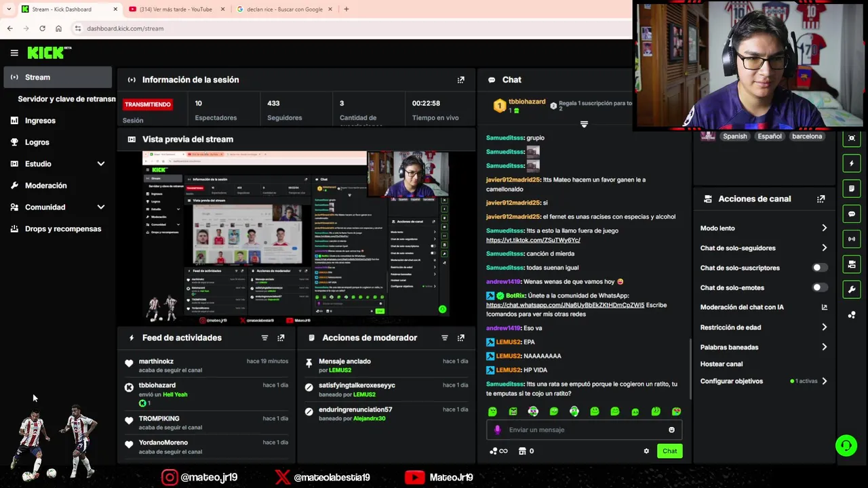The height and width of the screenshot is (488, 868).
Task: Select the headphones green emote in quick bar
Action: click(574, 411)
